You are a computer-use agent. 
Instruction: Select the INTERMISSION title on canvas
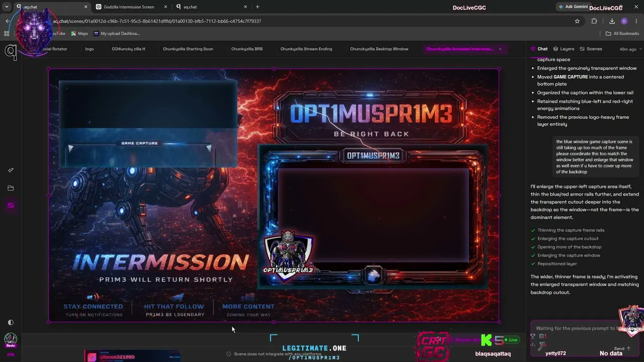pos(161,262)
